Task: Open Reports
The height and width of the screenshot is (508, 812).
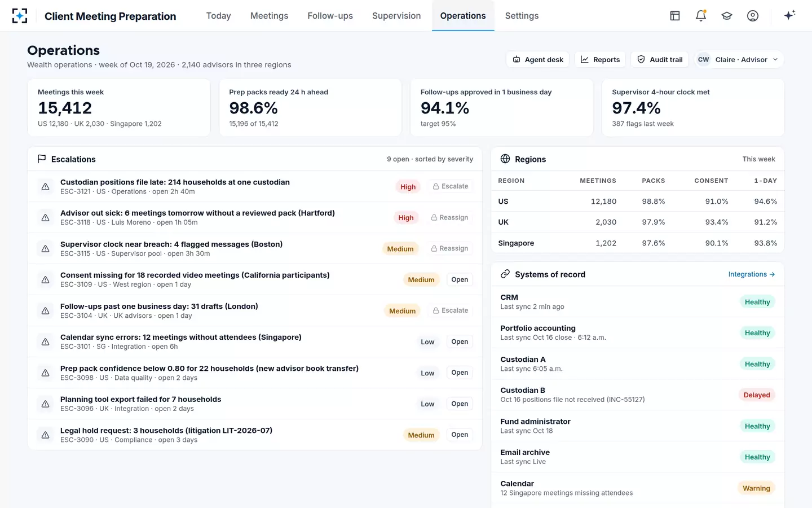Action: pyautogui.click(x=600, y=59)
